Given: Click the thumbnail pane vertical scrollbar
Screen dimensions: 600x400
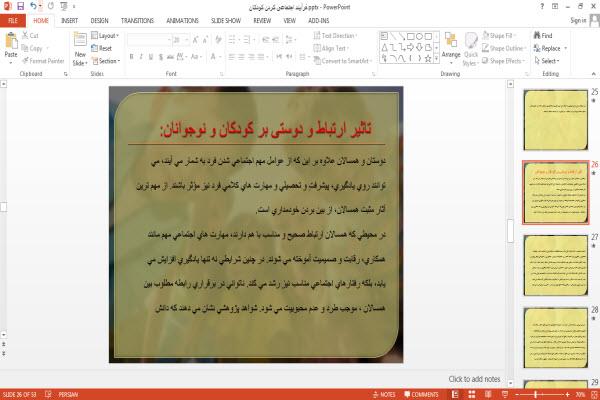Looking at the screenshot, I should click(x=510, y=233).
